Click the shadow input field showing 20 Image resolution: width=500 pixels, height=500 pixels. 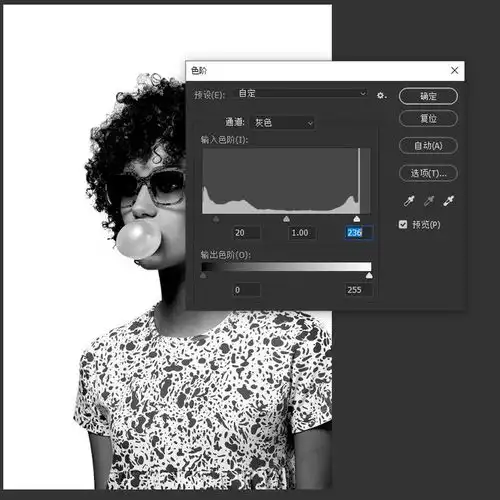(247, 233)
